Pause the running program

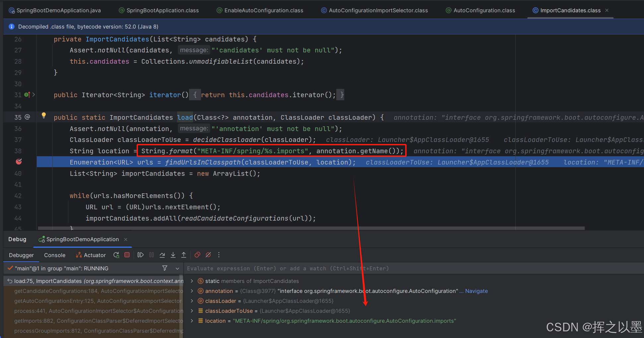(x=152, y=255)
